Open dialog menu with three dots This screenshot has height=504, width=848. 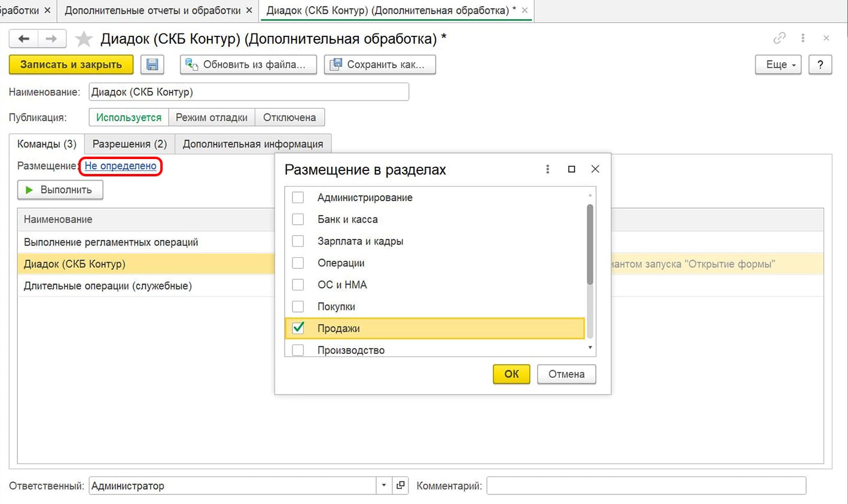coord(547,169)
